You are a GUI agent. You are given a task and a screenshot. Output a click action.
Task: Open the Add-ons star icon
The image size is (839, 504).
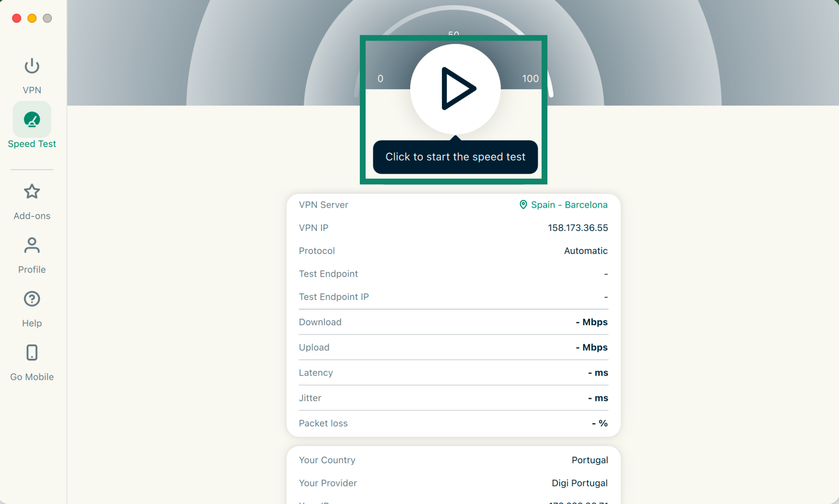coord(32,192)
